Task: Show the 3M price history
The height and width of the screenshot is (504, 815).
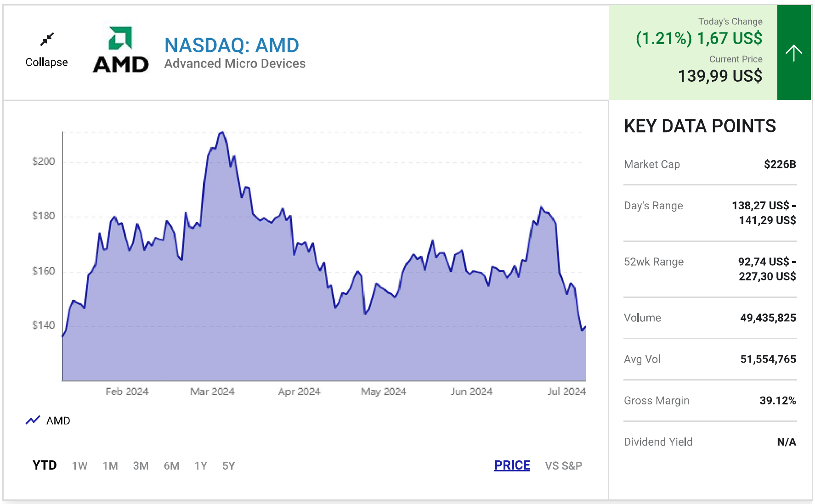Action: coord(141,466)
